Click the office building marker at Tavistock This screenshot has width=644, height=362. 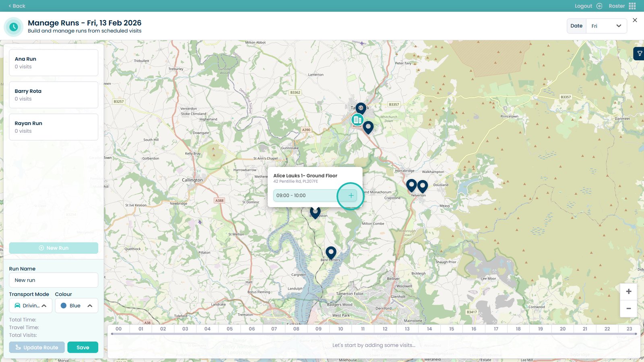coord(357,120)
